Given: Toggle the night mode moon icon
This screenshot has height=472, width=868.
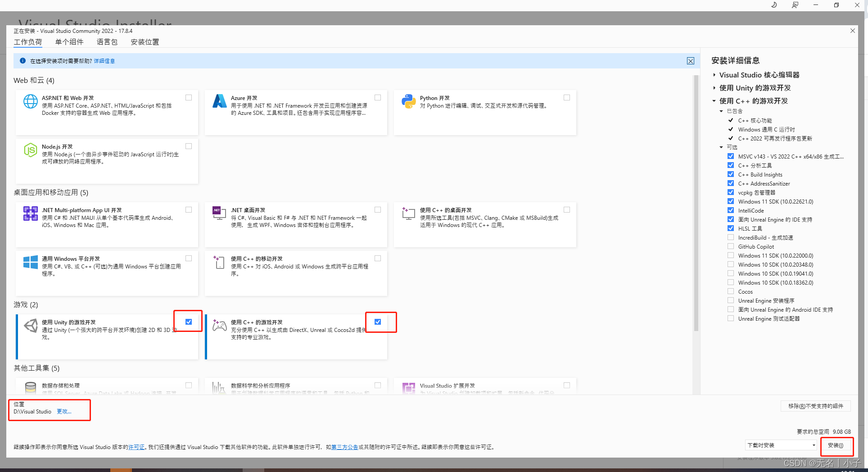Looking at the screenshot, I should pos(774,5).
